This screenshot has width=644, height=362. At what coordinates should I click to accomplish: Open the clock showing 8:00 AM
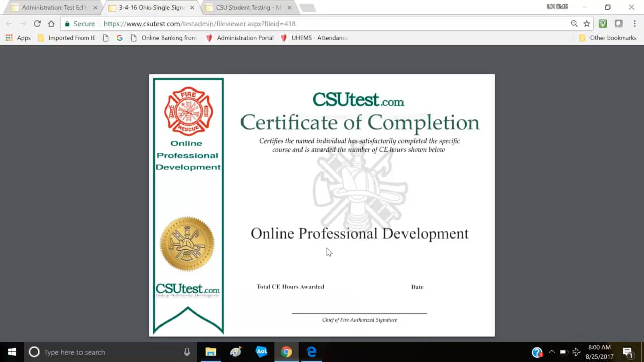click(x=599, y=352)
